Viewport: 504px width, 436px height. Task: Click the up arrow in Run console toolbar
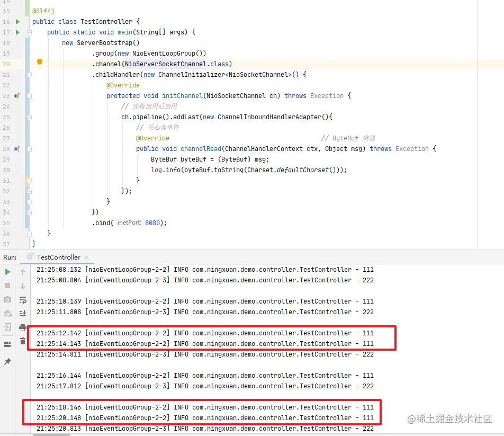[23, 272]
